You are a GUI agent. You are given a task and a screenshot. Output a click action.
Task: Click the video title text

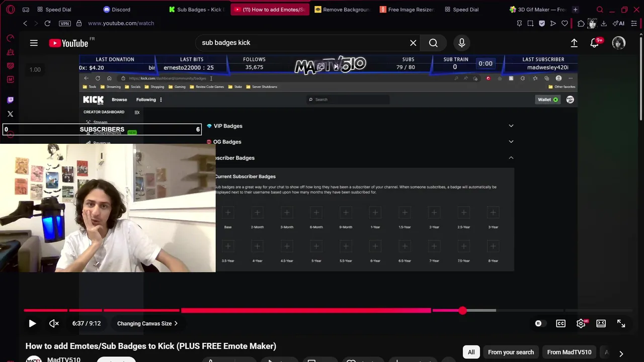151,346
